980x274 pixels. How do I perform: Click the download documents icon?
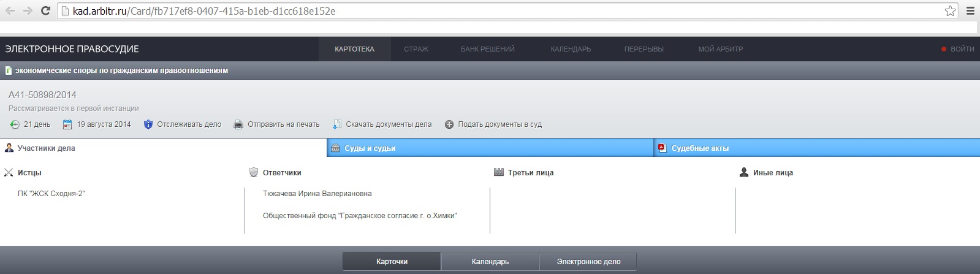[336, 124]
